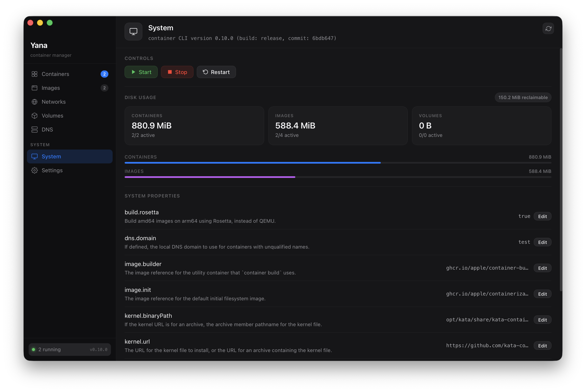
Task: Edit the kernel.url property
Action: [542, 346]
